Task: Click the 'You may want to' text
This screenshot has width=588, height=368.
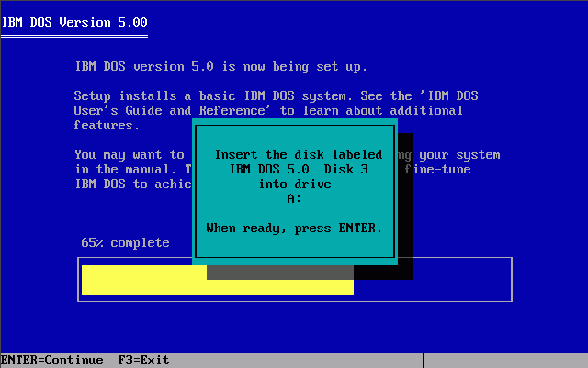Action: [130, 154]
